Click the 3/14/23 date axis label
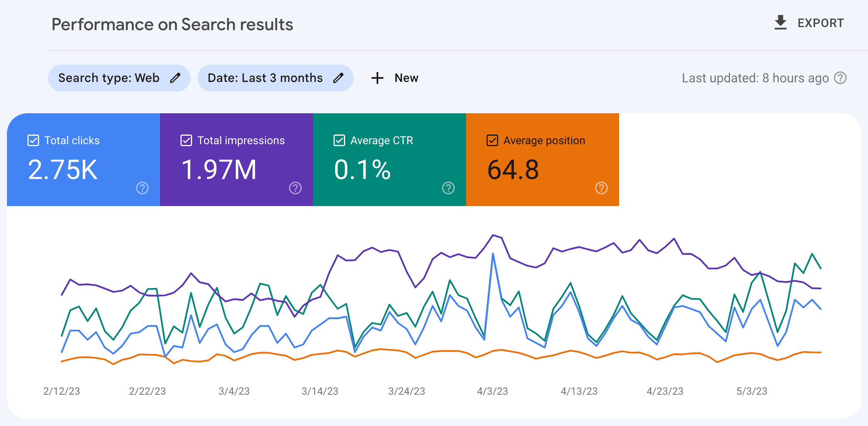This screenshot has width=868, height=426. coord(320,391)
